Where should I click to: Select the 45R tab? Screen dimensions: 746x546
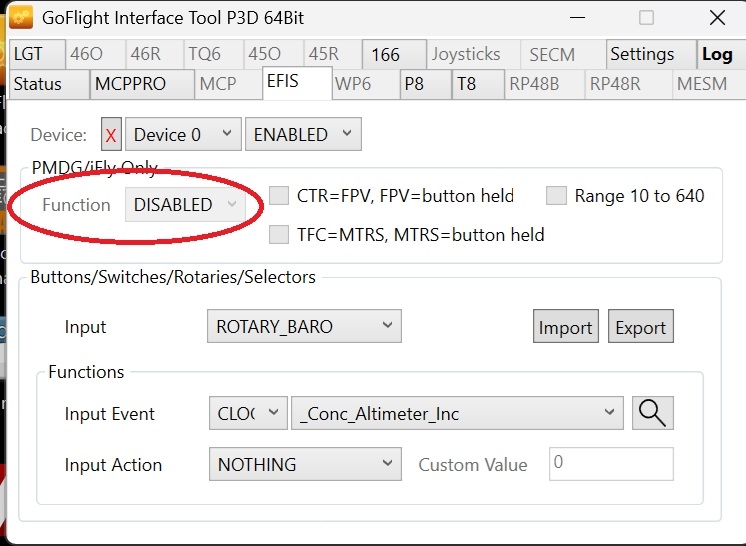(333, 54)
